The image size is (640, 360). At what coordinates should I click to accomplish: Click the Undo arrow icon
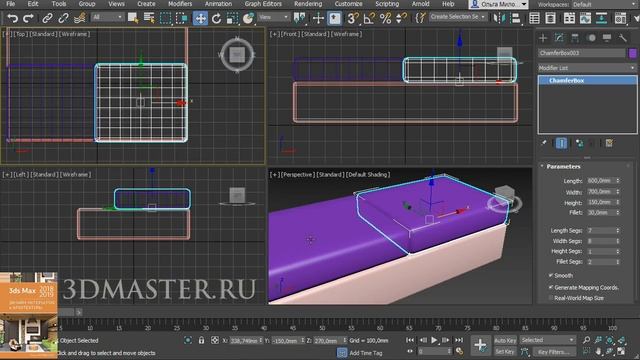point(12,18)
